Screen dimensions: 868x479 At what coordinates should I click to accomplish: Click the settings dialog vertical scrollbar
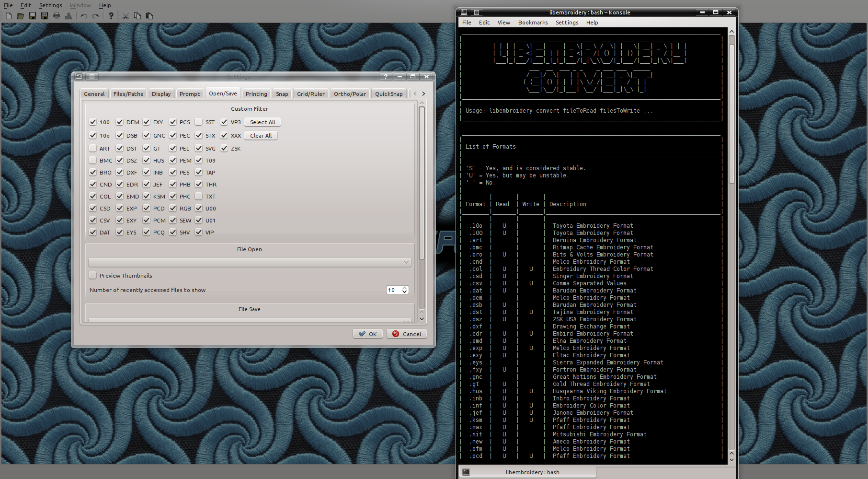[422, 182]
